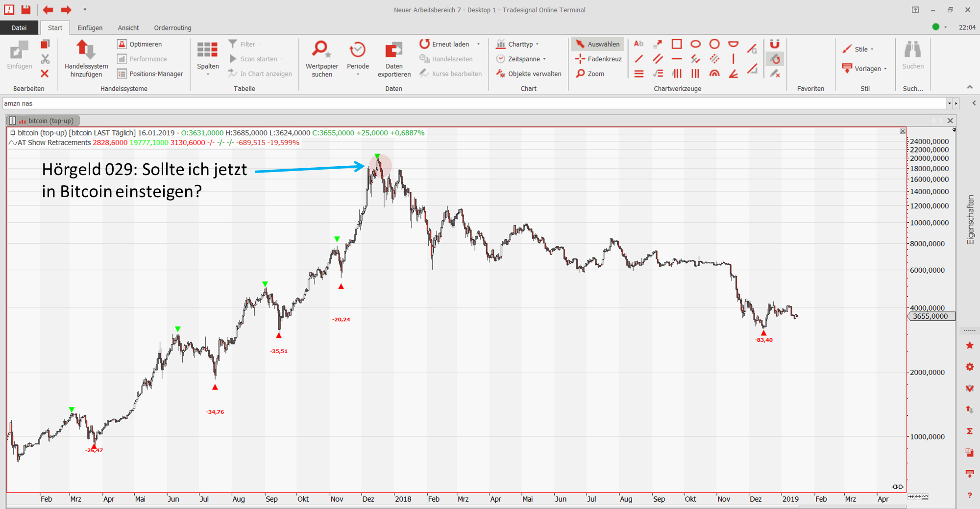
Task: Activate the magnet snap tool
Action: click(774, 44)
